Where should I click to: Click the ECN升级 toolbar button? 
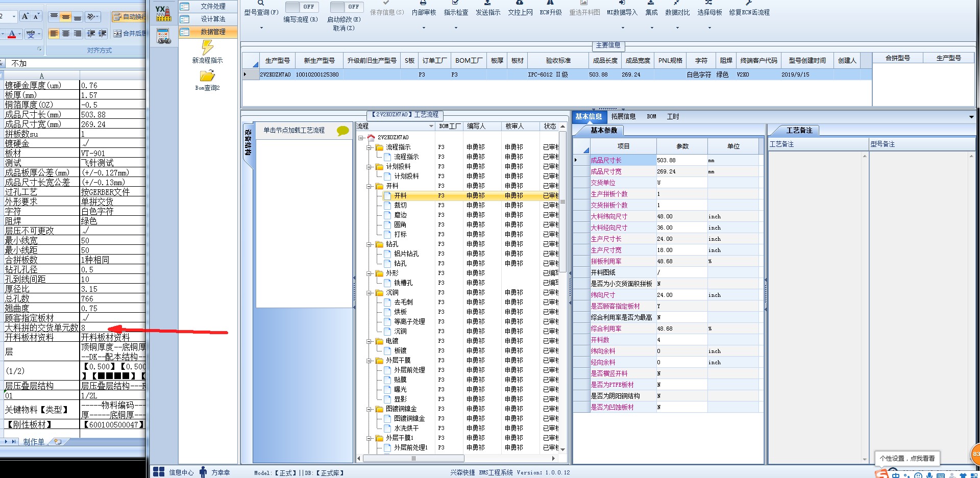pos(550,9)
